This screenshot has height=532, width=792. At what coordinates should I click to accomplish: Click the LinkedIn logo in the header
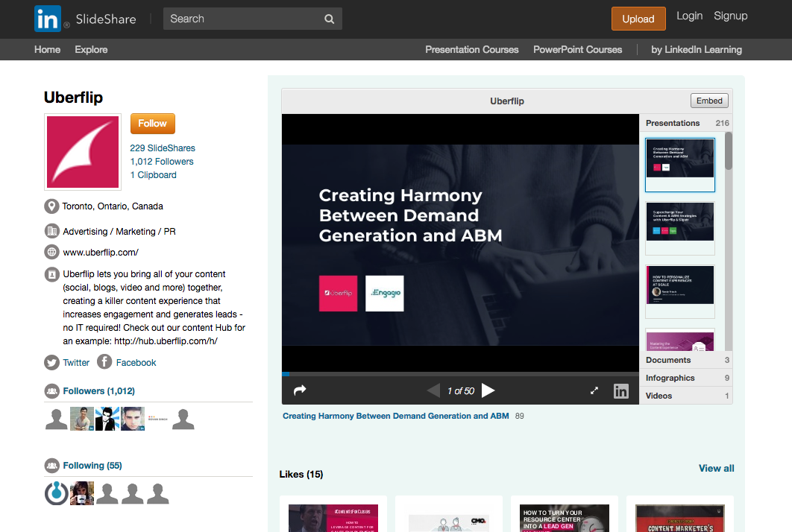pos(48,19)
